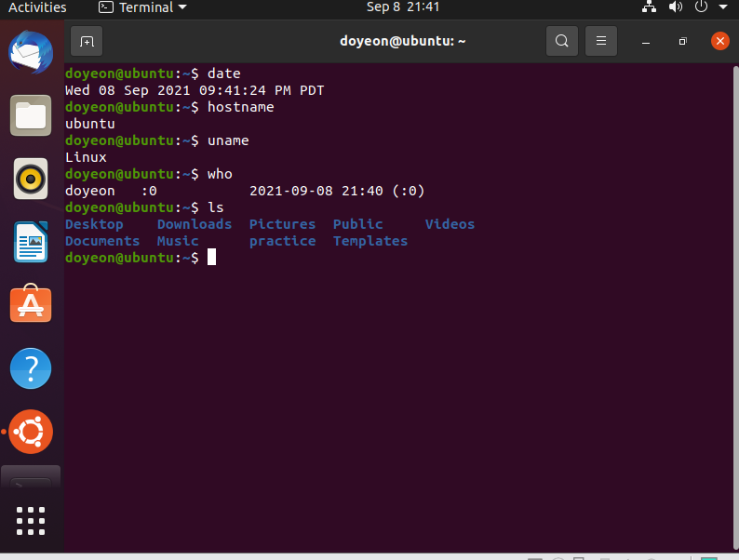Click the 'Linux' output line
Screen dimensions: 739x560
[x=86, y=157]
